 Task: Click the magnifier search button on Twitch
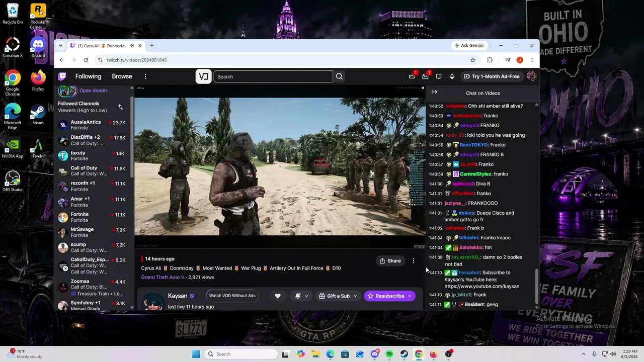340,76
